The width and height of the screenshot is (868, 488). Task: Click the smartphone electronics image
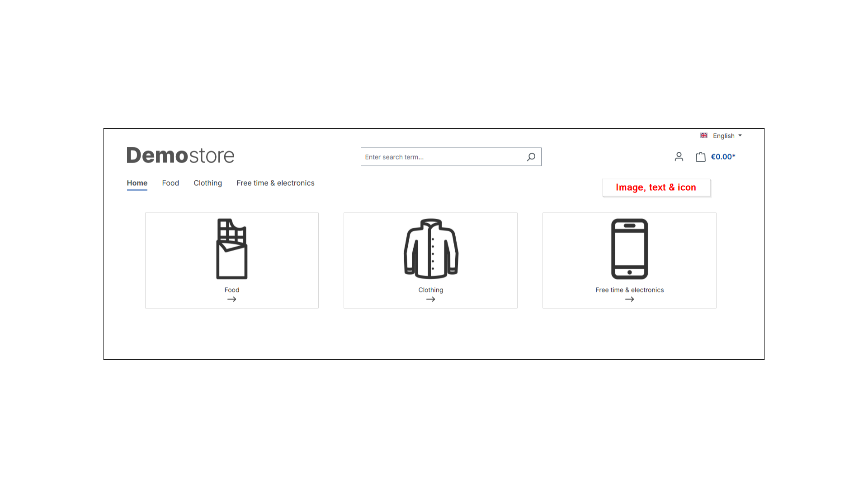click(x=630, y=249)
